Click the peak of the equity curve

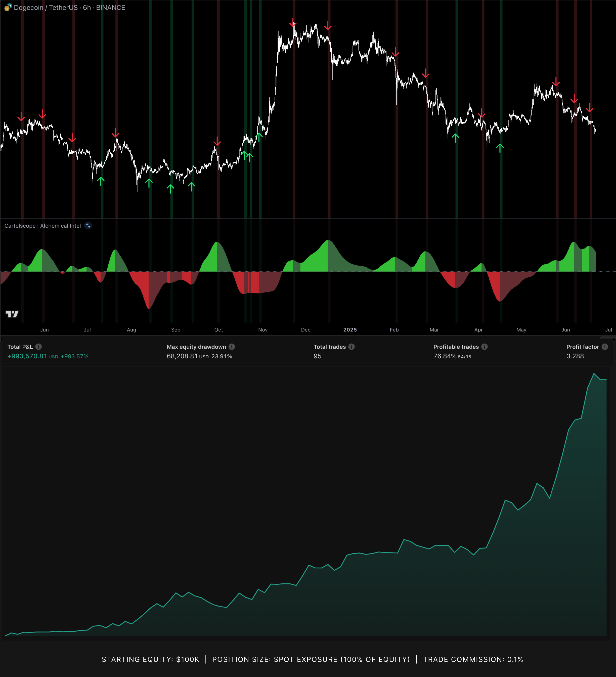594,373
